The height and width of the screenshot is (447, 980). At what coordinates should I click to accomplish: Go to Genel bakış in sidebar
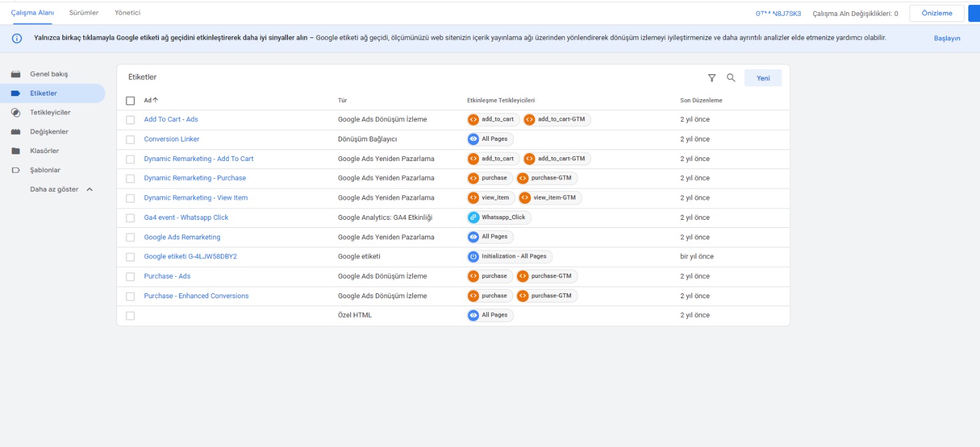pyautogui.click(x=49, y=74)
